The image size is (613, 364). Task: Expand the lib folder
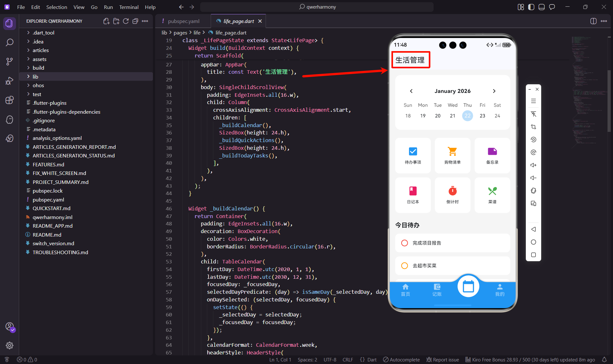[35, 77]
